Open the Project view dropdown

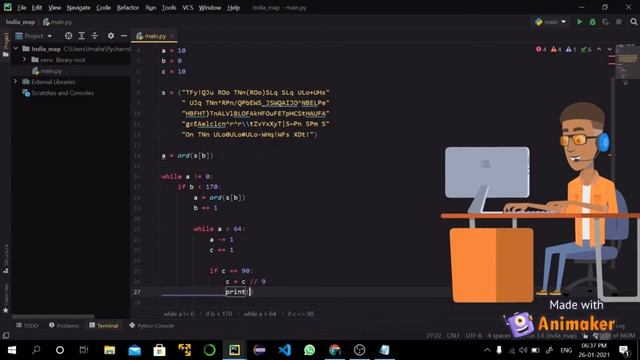[34, 36]
